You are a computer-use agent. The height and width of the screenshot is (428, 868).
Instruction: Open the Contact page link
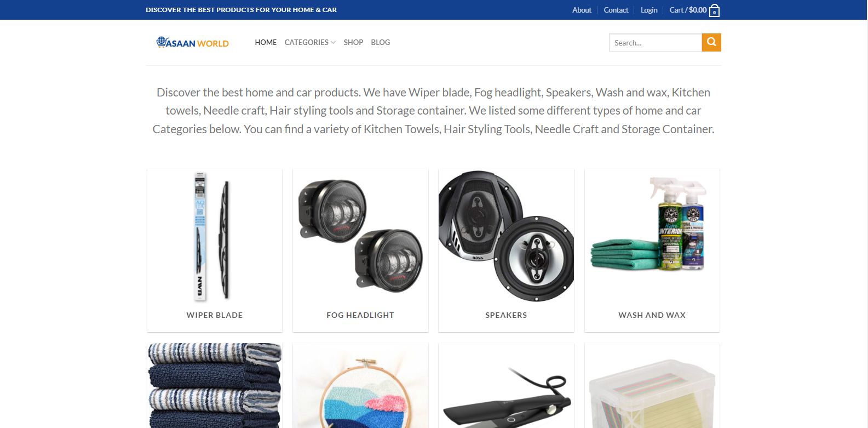[616, 10]
